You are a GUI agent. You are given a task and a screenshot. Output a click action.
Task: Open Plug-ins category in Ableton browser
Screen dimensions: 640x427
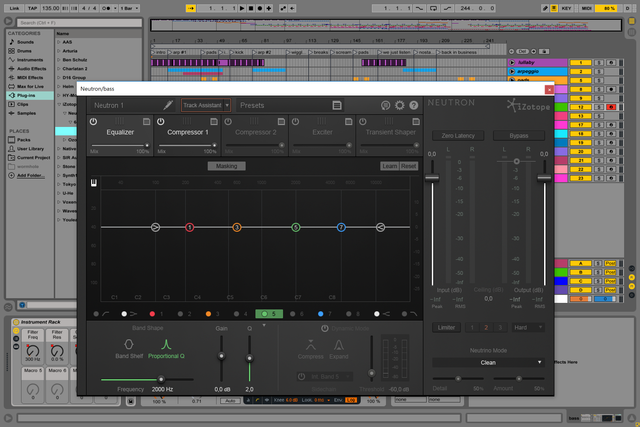point(30,96)
